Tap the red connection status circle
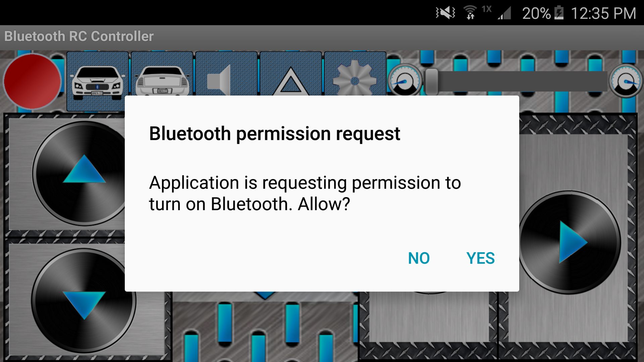 point(32,81)
